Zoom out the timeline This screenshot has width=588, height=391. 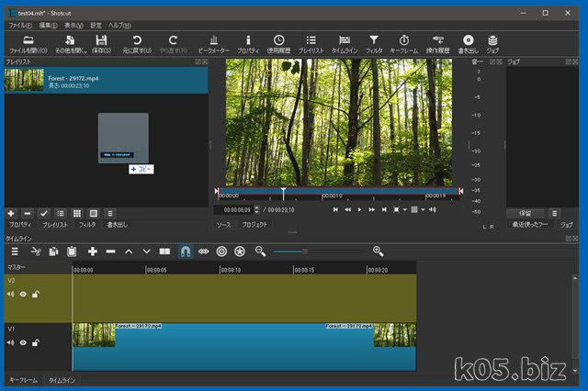click(260, 251)
